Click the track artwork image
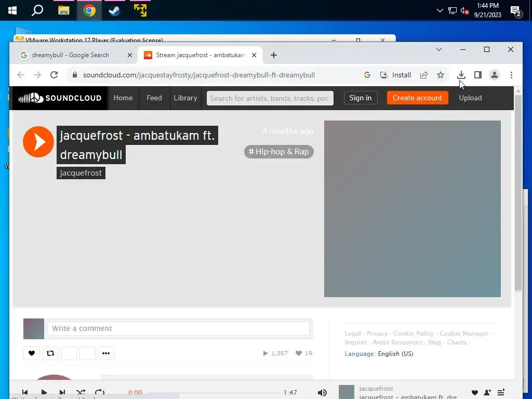532x399 pixels. (x=412, y=209)
